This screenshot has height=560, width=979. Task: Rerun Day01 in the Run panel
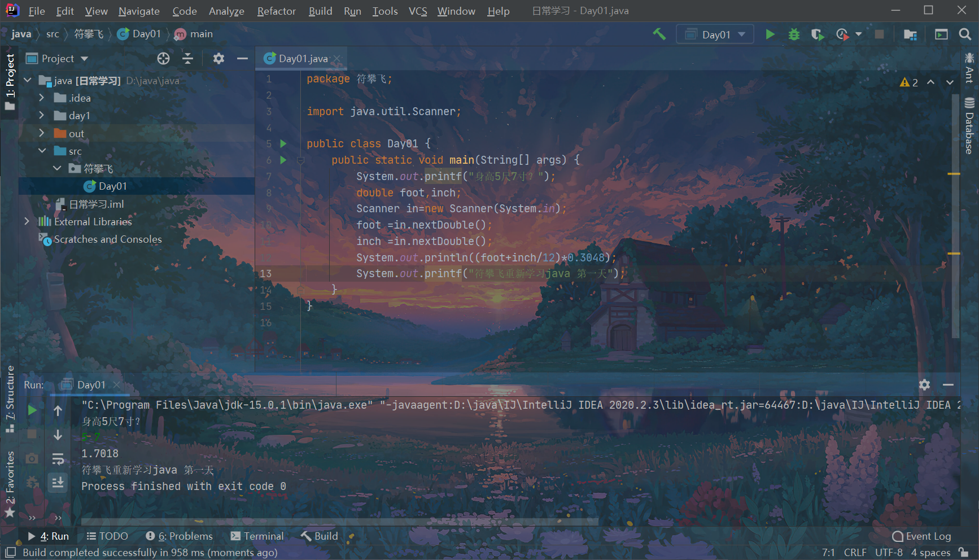click(32, 410)
